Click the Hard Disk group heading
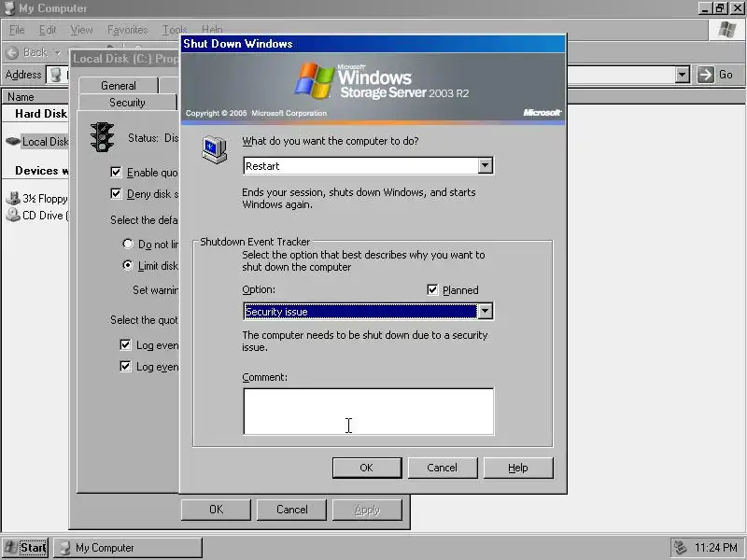This screenshot has height=560, width=747. (x=41, y=113)
